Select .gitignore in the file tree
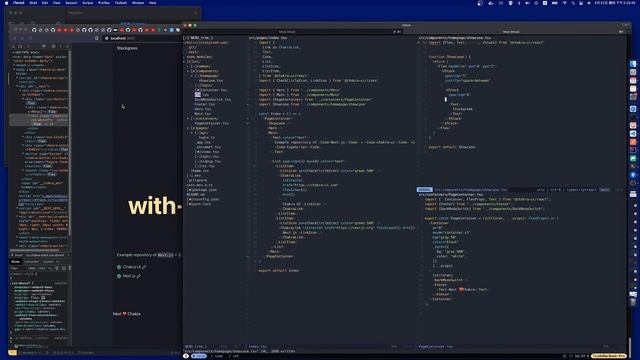Screen dimensions: 640x360 click(x=198, y=180)
